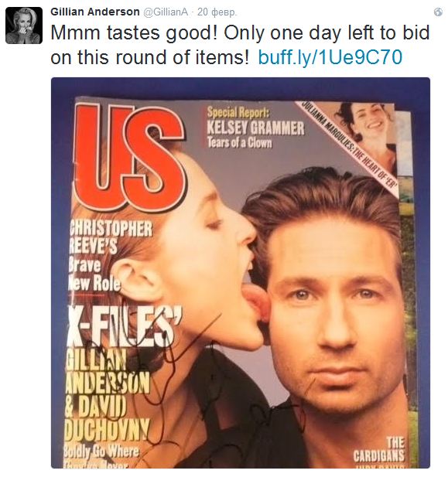Open the 20 февр. tweet timestamp
The image size is (448, 477).
point(217,12)
